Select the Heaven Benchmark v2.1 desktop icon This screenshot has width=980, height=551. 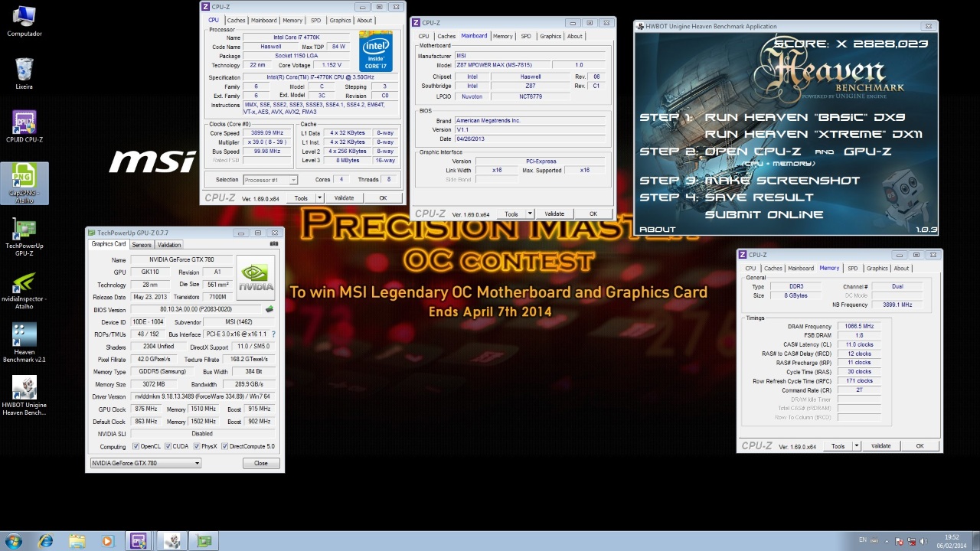point(24,343)
